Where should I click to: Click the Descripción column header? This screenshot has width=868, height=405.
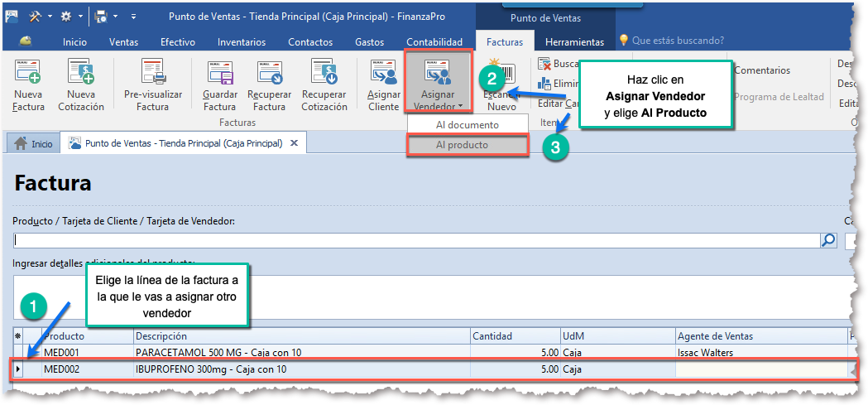coord(302,335)
